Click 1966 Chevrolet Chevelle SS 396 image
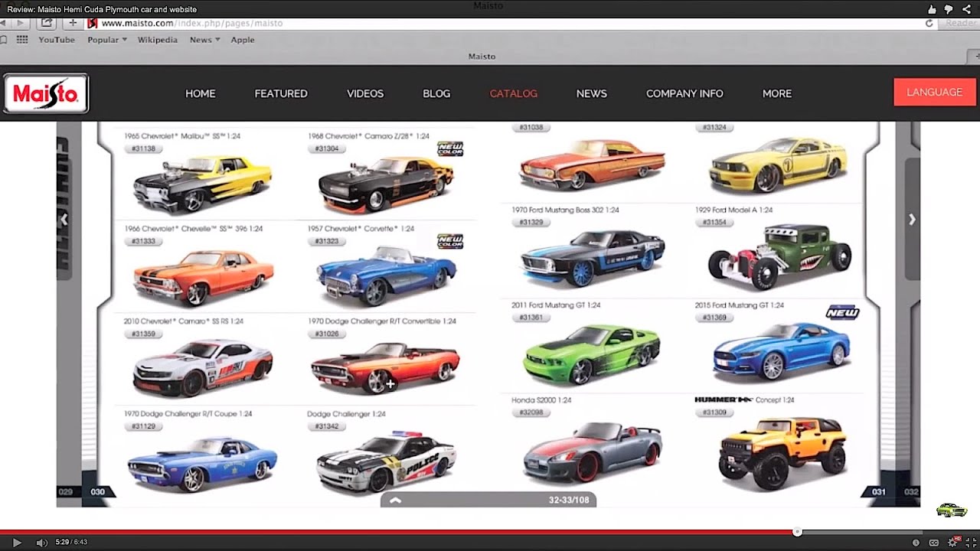Viewport: 980px width, 551px height. (x=203, y=276)
